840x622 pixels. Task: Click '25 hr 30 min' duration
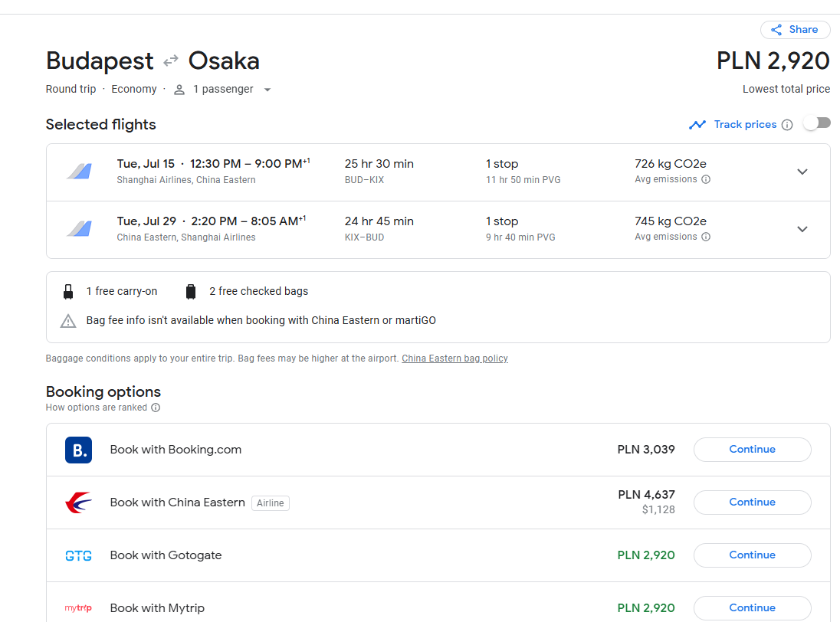pos(379,164)
